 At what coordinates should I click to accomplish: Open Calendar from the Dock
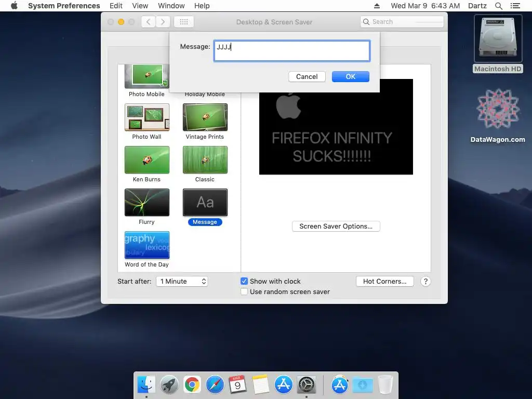[237, 385]
